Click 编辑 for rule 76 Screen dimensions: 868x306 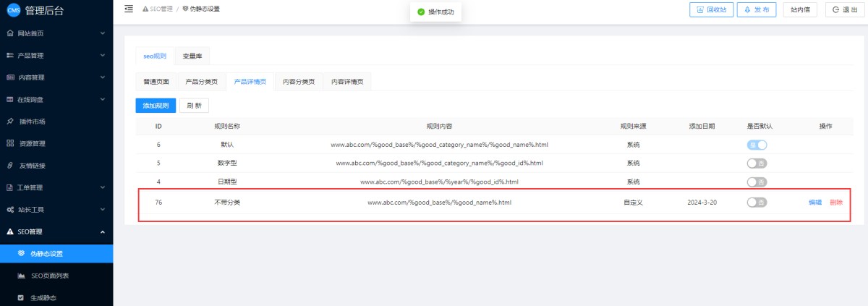(x=815, y=203)
